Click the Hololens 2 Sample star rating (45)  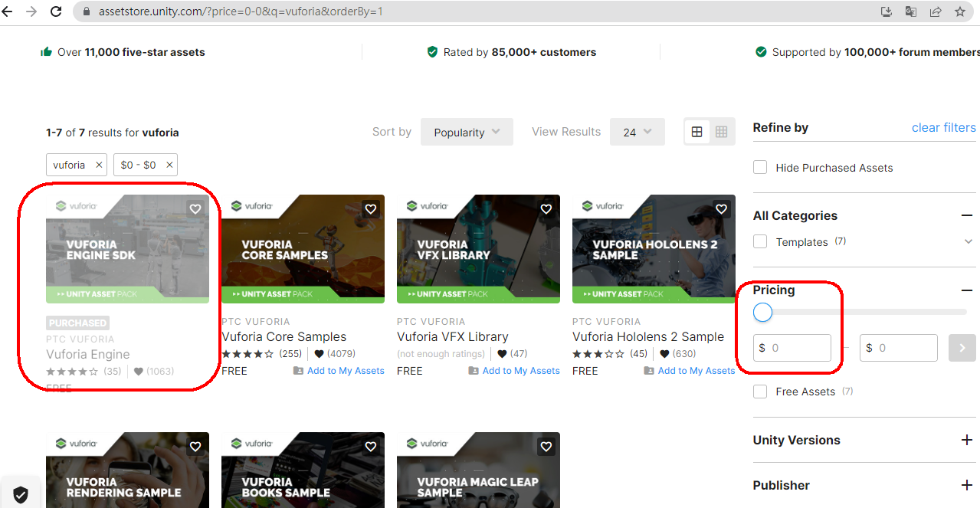click(x=610, y=354)
